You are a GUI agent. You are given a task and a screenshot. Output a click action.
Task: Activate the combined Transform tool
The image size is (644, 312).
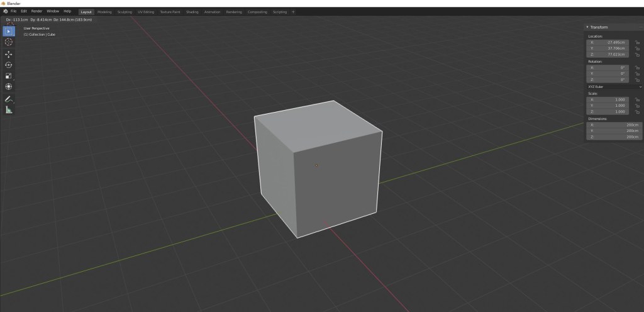pyautogui.click(x=9, y=87)
